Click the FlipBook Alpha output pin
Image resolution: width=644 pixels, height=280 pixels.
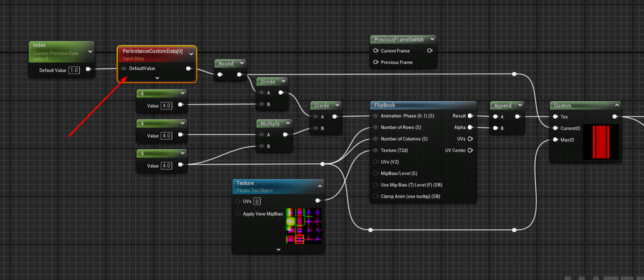(470, 127)
